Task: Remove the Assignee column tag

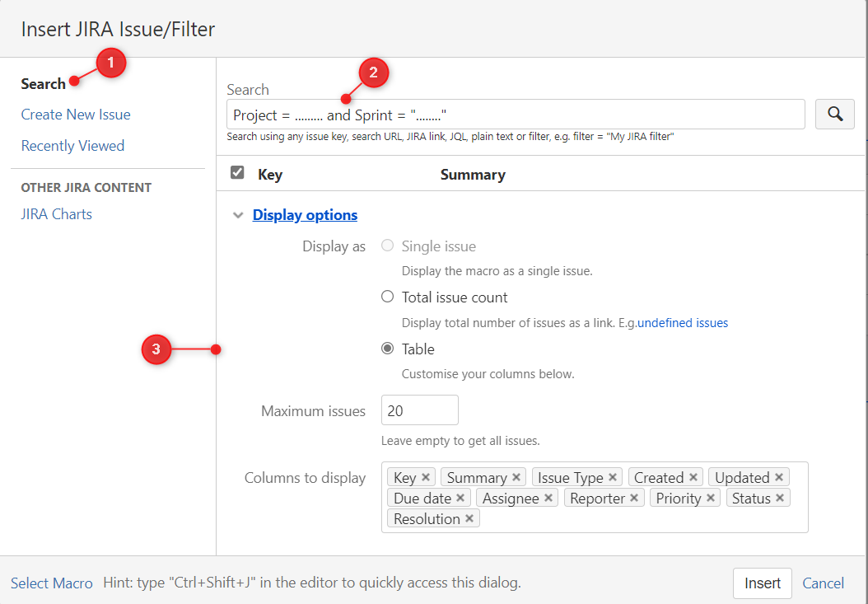Action: point(548,498)
